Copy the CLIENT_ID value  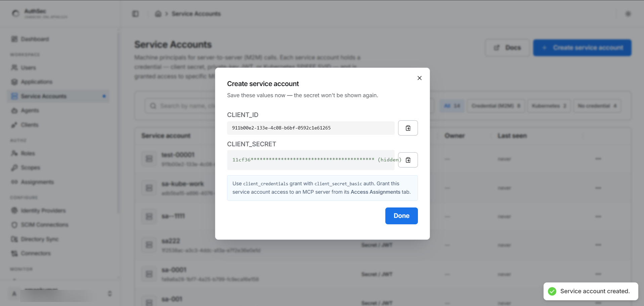408,128
